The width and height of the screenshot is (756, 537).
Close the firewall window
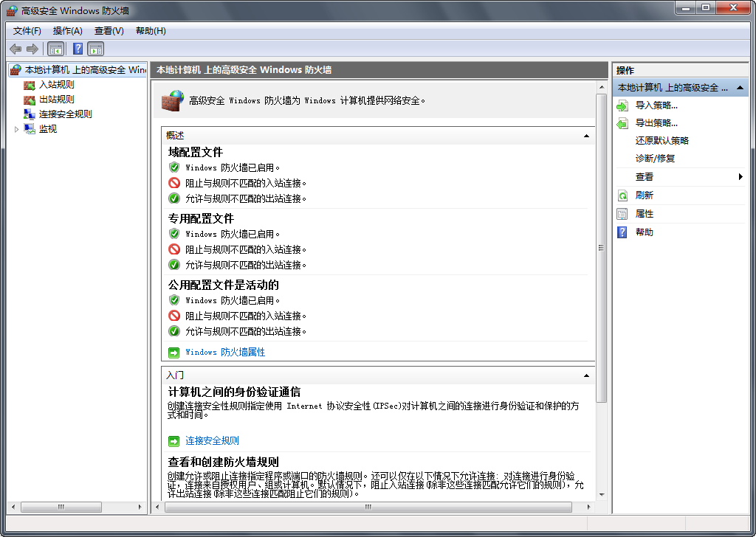pyautogui.click(x=733, y=7)
